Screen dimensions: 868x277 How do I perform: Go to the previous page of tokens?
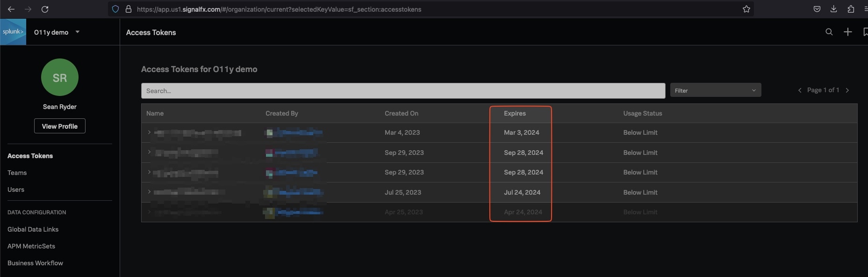tap(800, 90)
